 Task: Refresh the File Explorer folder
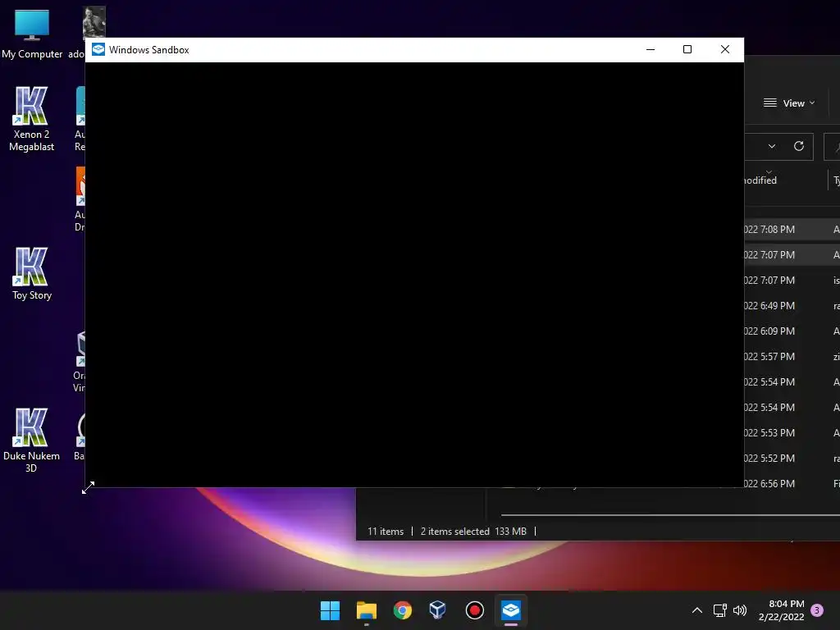point(799,146)
